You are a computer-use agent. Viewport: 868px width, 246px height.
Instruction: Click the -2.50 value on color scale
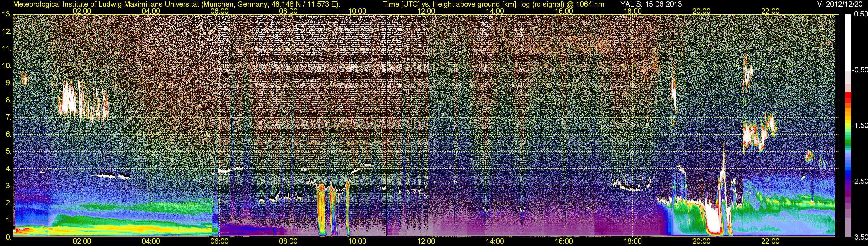click(x=860, y=181)
